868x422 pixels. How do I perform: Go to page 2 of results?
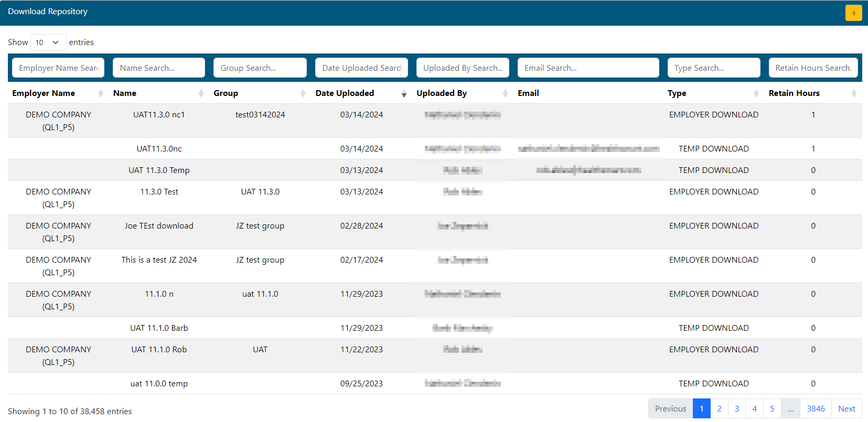(x=719, y=409)
